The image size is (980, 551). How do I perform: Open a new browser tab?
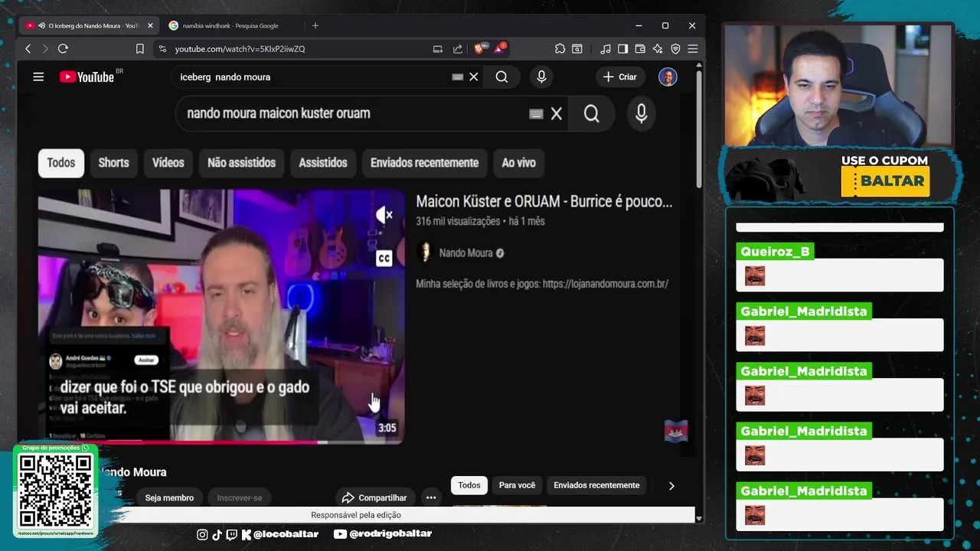tap(315, 25)
